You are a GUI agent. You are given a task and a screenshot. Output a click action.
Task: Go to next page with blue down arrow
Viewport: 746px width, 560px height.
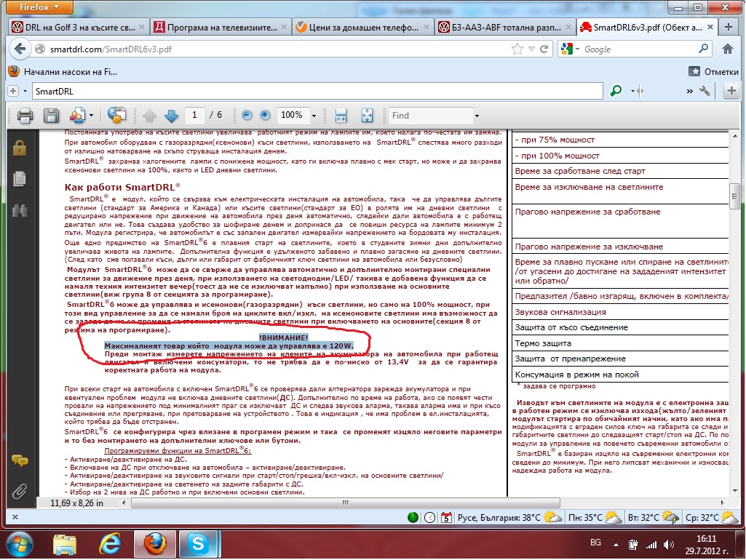pyautogui.click(x=171, y=116)
